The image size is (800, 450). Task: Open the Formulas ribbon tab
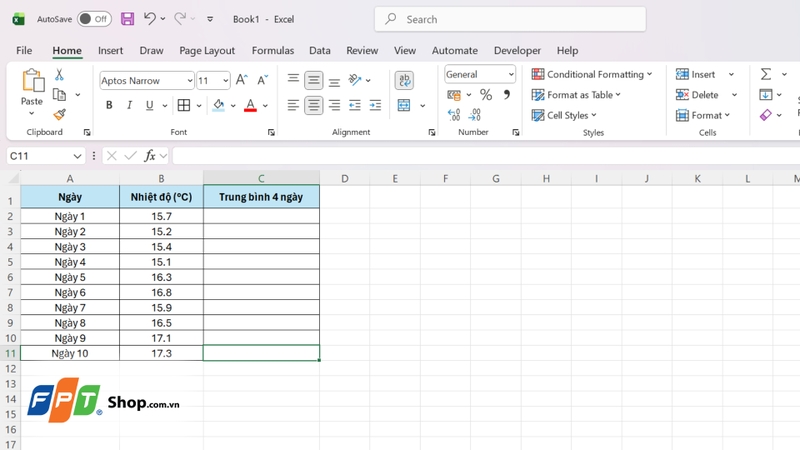point(272,50)
